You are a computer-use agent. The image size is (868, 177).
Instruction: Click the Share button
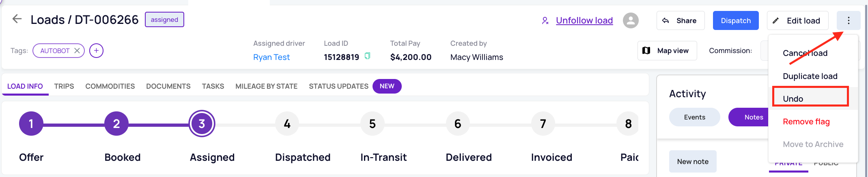(x=681, y=20)
